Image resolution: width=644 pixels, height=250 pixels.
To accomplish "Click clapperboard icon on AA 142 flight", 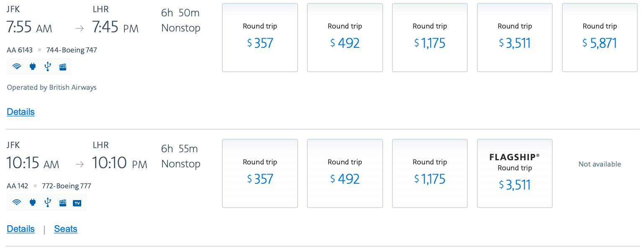I will click(x=63, y=203).
